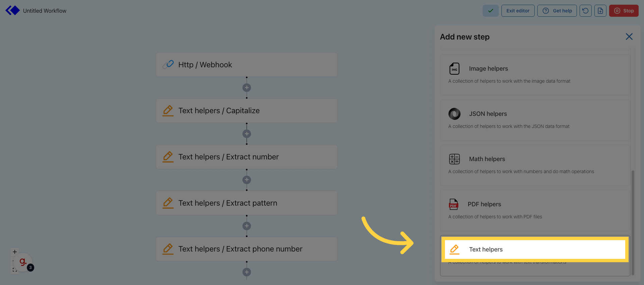Click the green checkmark save indicator

490,10
